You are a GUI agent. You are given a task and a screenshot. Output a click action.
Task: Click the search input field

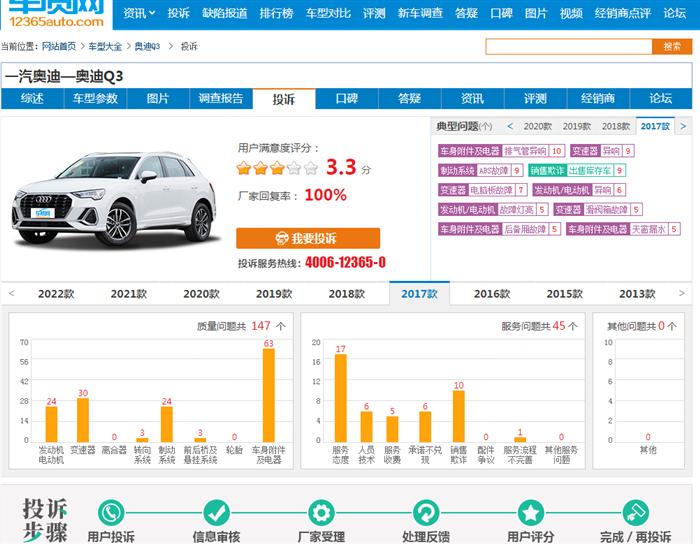point(569,46)
